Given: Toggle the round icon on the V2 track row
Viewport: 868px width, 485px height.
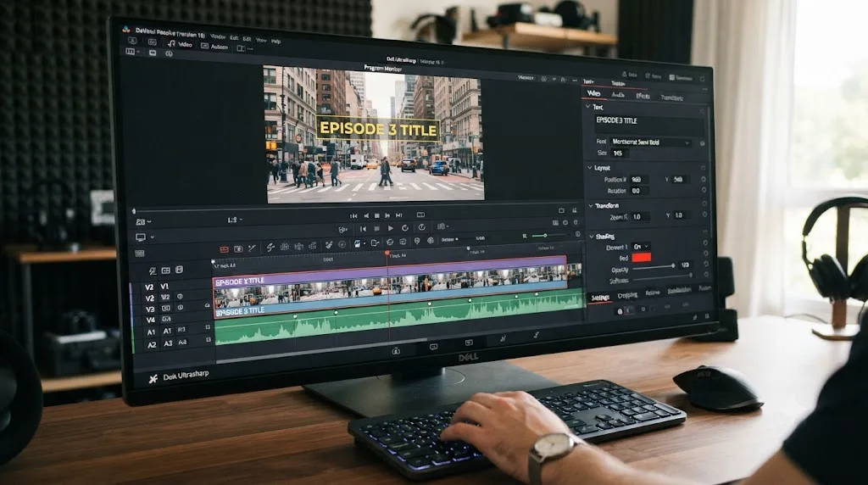Looking at the screenshot, I should (180, 296).
